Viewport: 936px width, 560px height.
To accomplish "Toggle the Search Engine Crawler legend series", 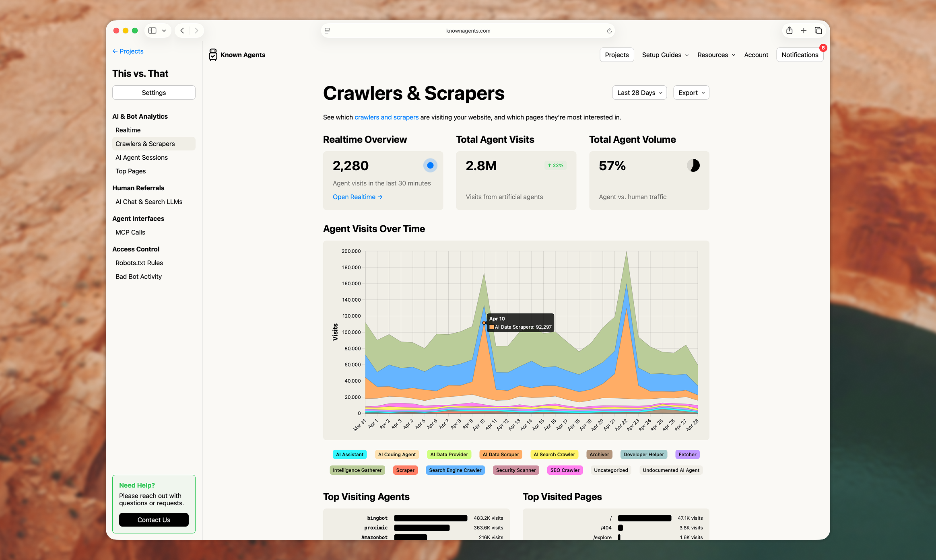I will 455,470.
